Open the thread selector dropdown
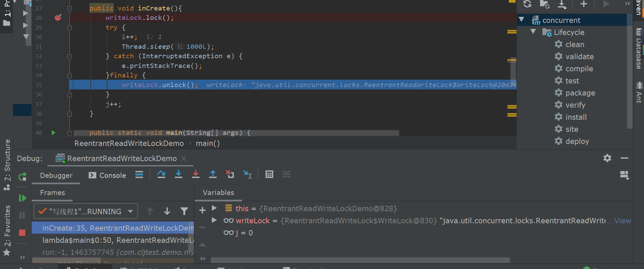This screenshot has width=644, height=269. pyautogui.click(x=86, y=211)
